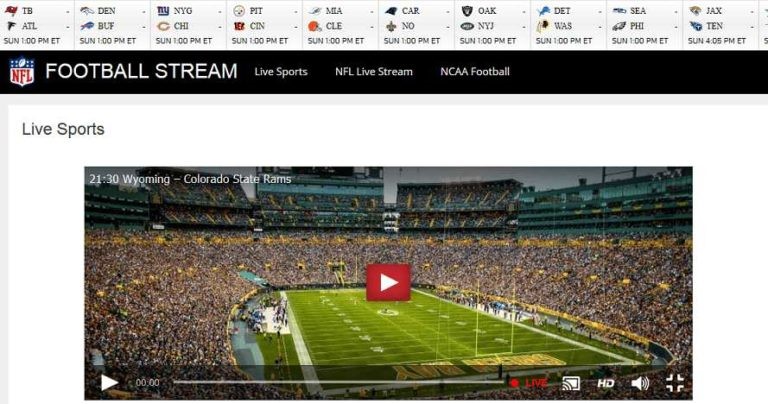
Task: Select the PIT team abbreviation in scoreboard
Action: pos(256,11)
